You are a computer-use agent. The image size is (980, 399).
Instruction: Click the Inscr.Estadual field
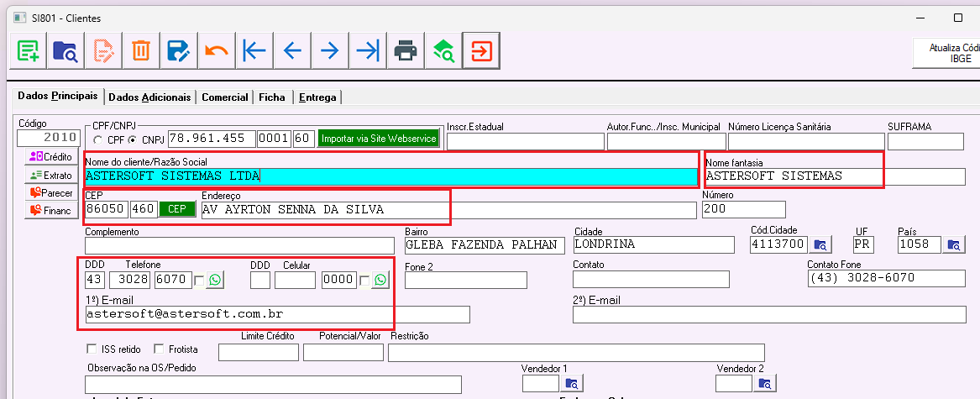(x=526, y=141)
